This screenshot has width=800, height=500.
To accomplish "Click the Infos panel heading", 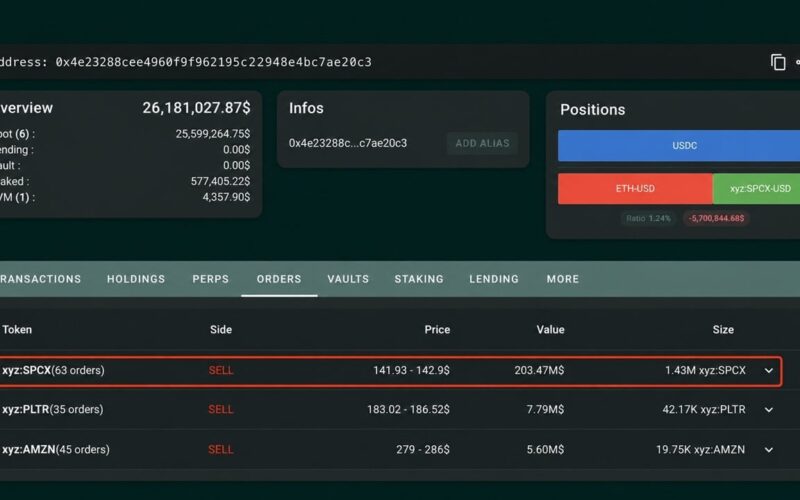I will coord(306,108).
